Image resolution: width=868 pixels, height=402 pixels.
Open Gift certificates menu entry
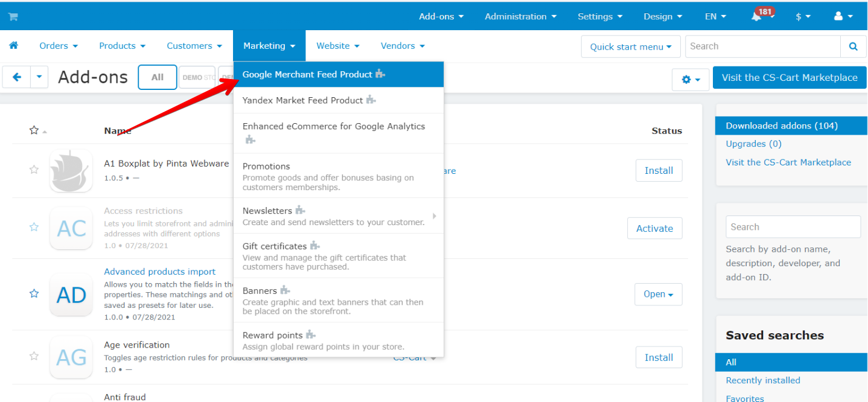click(x=339, y=256)
